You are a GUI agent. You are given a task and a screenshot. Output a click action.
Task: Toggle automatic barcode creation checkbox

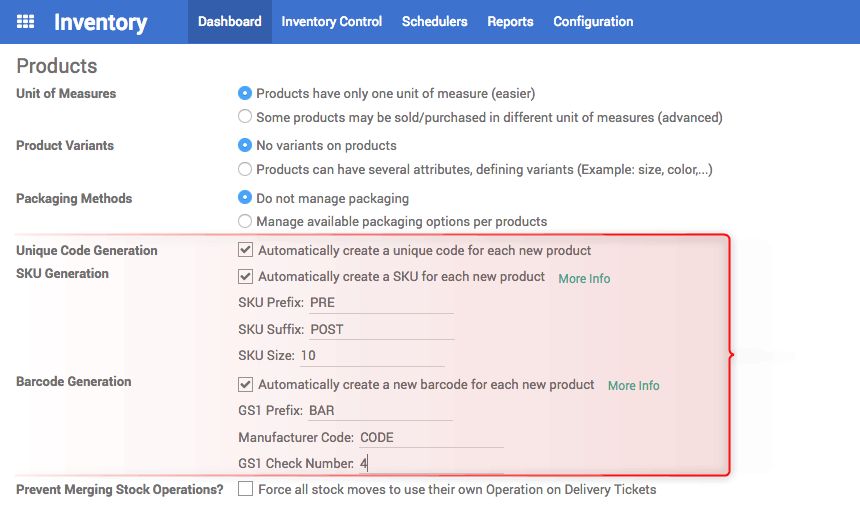pyautogui.click(x=245, y=384)
